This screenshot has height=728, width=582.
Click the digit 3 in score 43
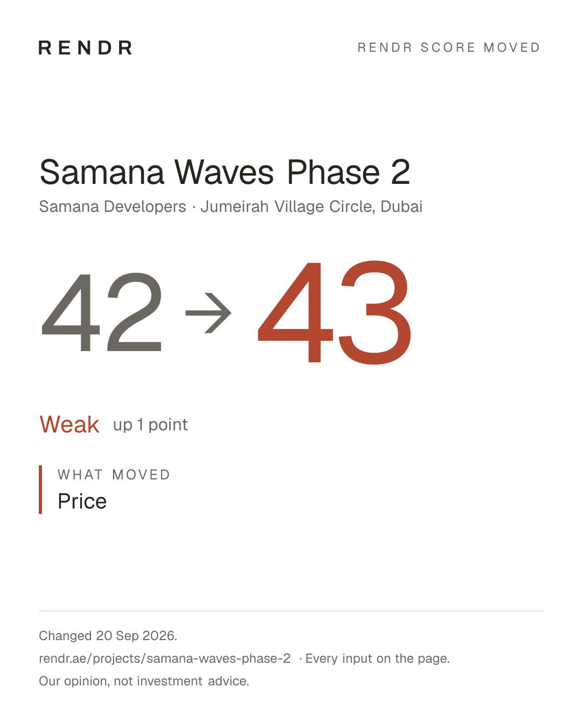pos(375,312)
